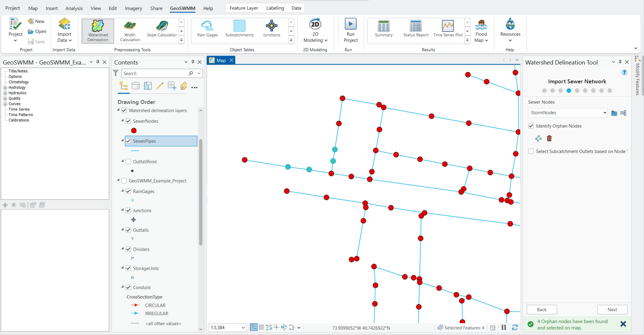Open the Watershed Delineation tool
644x335 pixels.
(97, 30)
